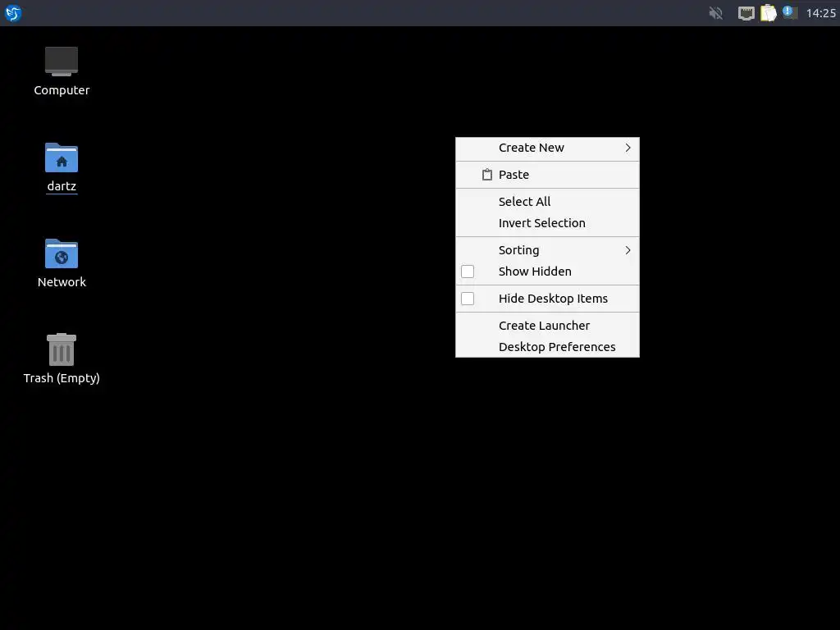Select the Trash (Empty) desktop icon

point(62,349)
